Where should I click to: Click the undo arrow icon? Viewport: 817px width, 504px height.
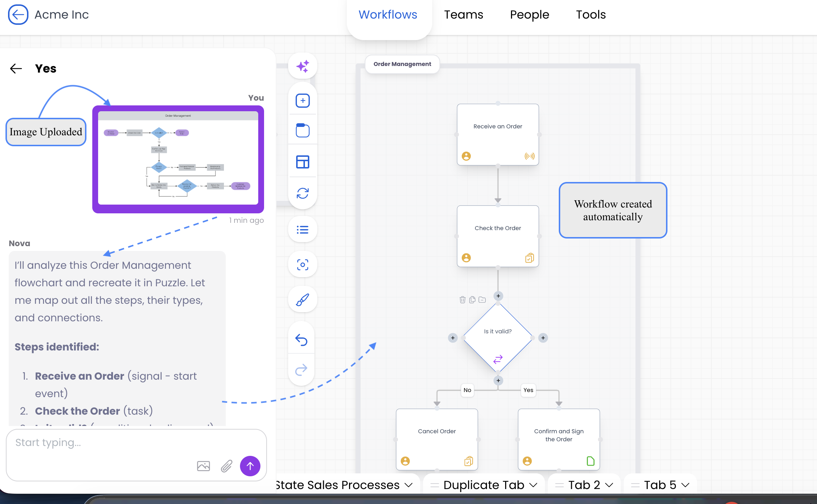tap(301, 340)
